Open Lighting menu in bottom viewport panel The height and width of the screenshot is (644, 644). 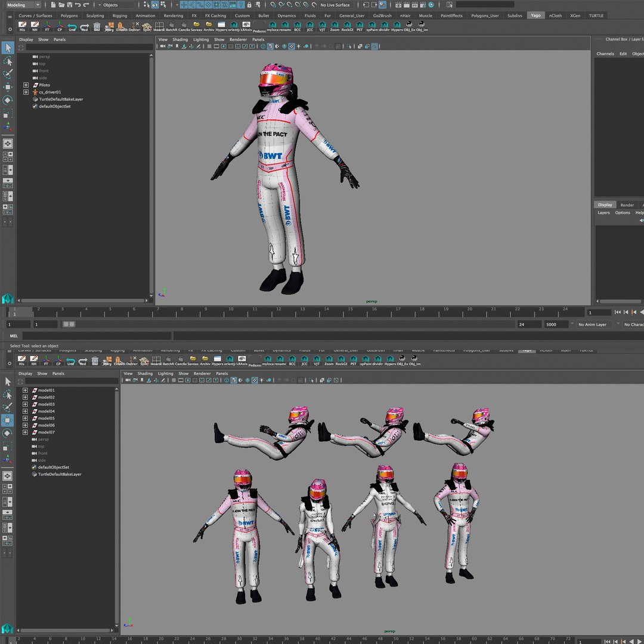pyautogui.click(x=166, y=373)
